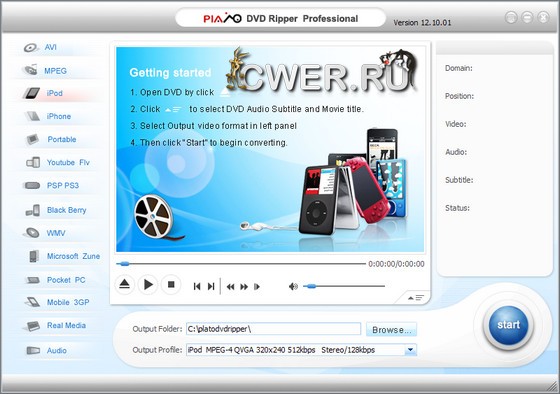Choose the MPEG format icon
Screen dimensions: 560x394
pyautogui.click(x=30, y=70)
